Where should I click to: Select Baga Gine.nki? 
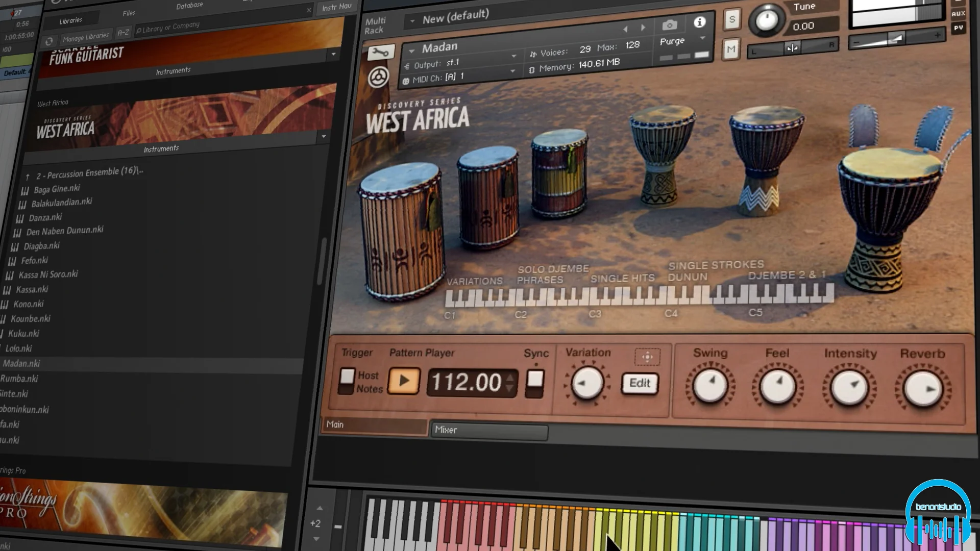click(x=57, y=189)
